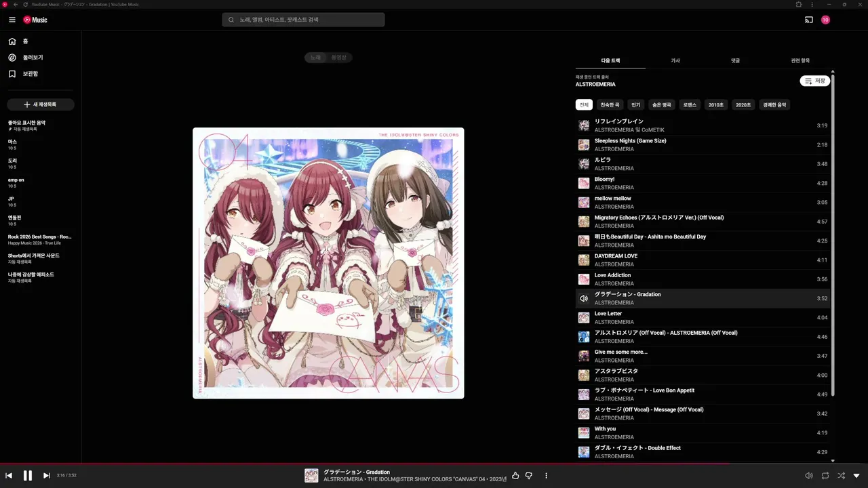Open the Related (관련 항목) tab
This screenshot has width=868, height=488.
coord(800,60)
